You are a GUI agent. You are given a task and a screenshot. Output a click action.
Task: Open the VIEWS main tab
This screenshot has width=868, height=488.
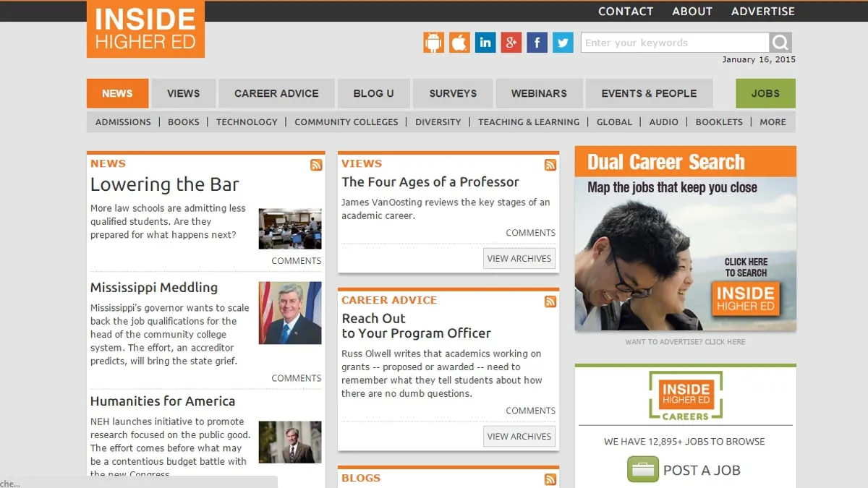(x=183, y=93)
